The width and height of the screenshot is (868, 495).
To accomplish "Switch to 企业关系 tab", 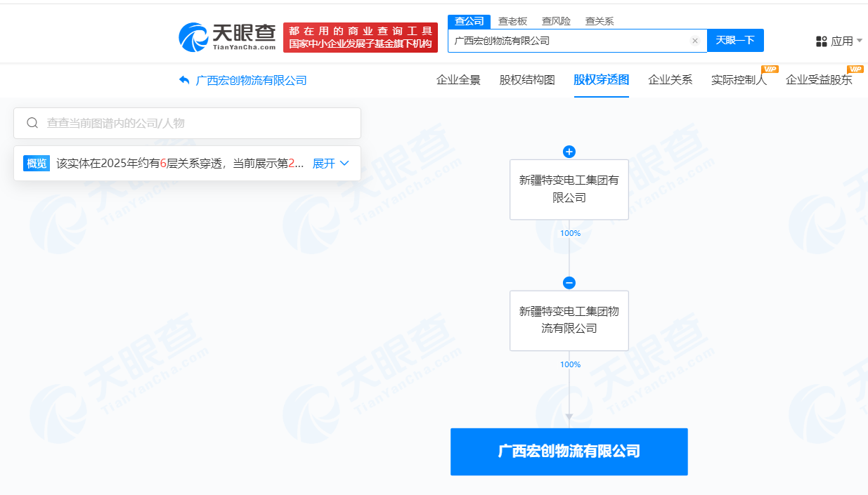I will [670, 79].
